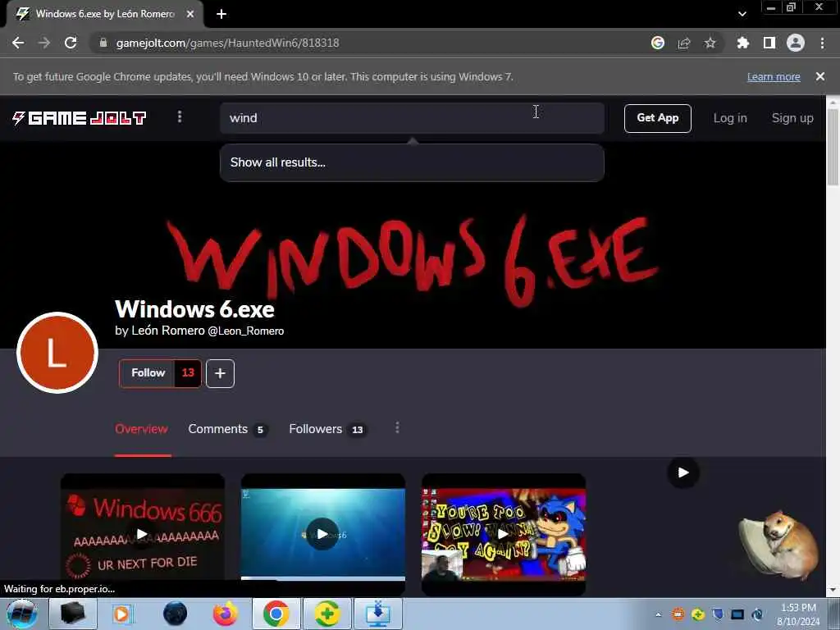Viewport: 840px width, 630px height.
Task: Switch to the Comments tab
Action: (x=228, y=429)
